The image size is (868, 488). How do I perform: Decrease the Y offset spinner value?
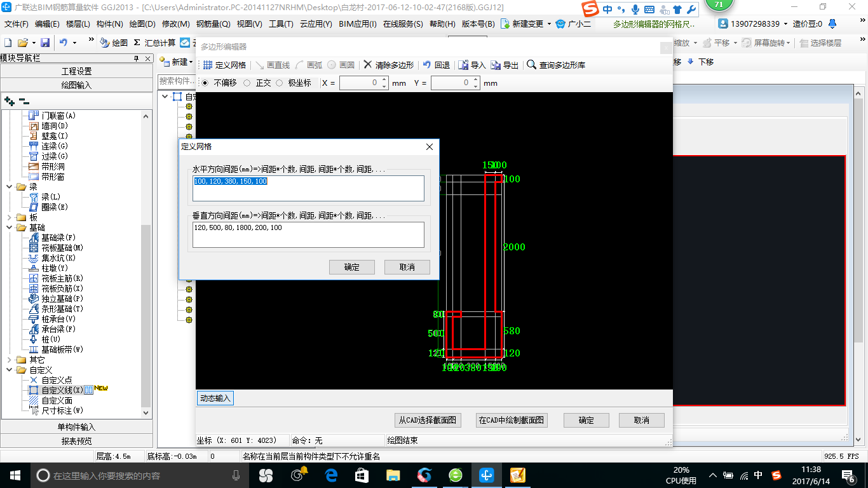coord(476,86)
